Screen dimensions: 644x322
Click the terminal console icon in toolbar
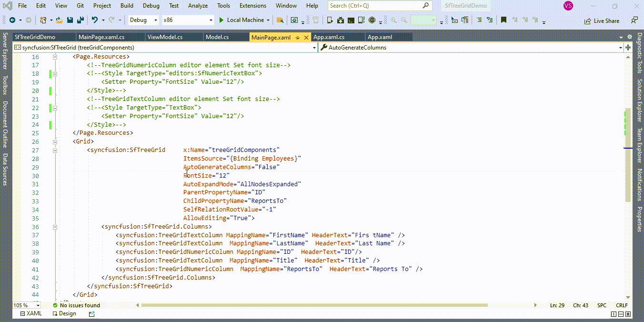coord(351,20)
